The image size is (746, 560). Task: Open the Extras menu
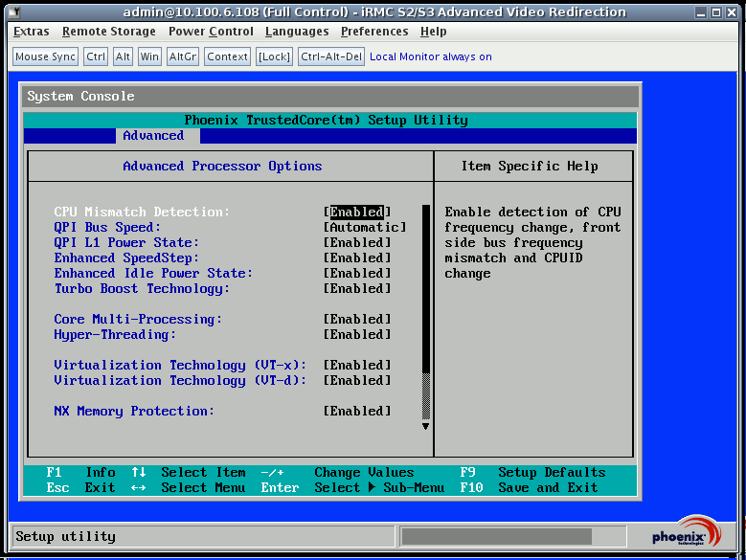point(32,32)
